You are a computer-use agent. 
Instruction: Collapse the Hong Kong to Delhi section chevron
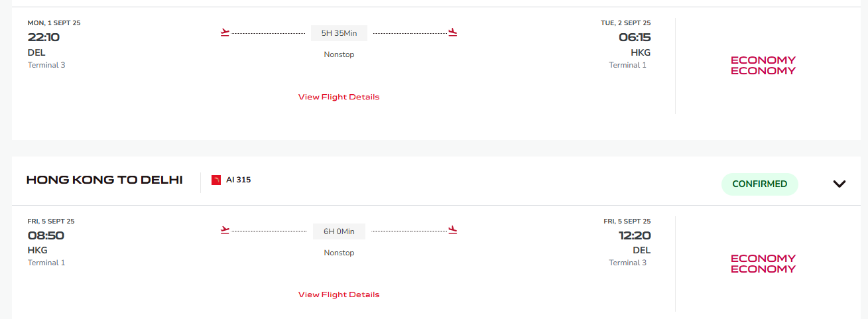[839, 184]
